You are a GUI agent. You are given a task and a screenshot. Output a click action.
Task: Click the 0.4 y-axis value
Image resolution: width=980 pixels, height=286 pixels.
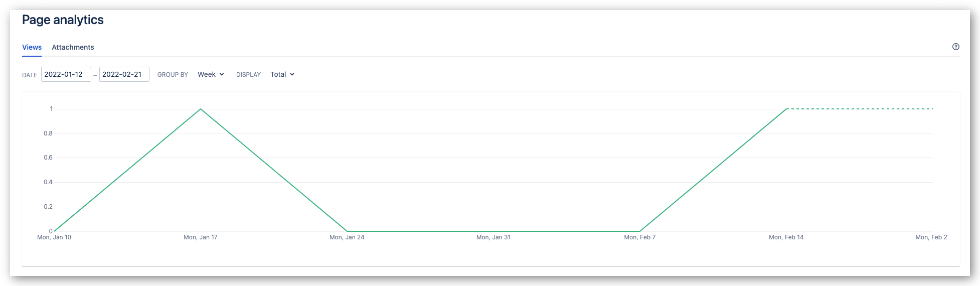[x=48, y=182]
